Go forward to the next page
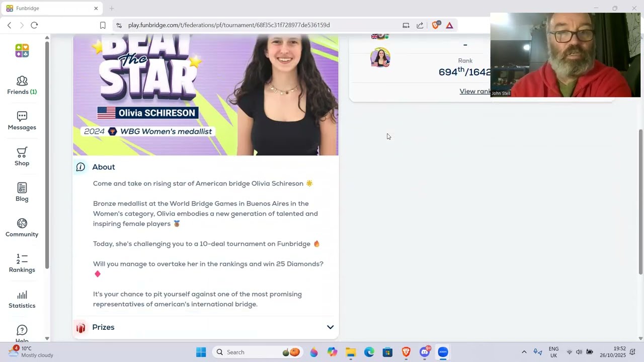The width and height of the screenshot is (644, 362). tap(22, 25)
